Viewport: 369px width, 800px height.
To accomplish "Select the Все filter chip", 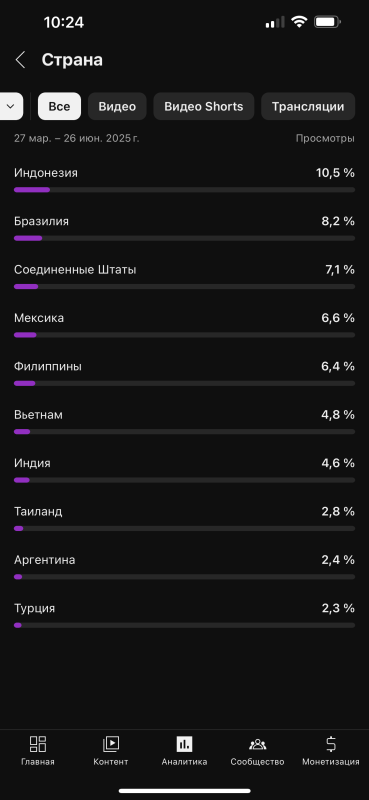I will point(59,106).
